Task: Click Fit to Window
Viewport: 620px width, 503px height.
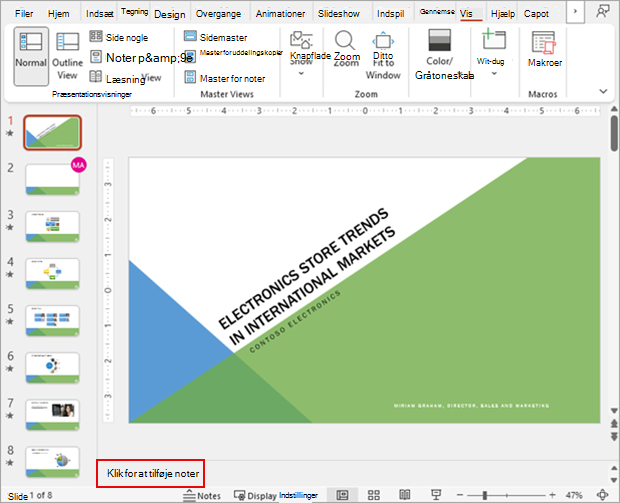Action: click(383, 55)
